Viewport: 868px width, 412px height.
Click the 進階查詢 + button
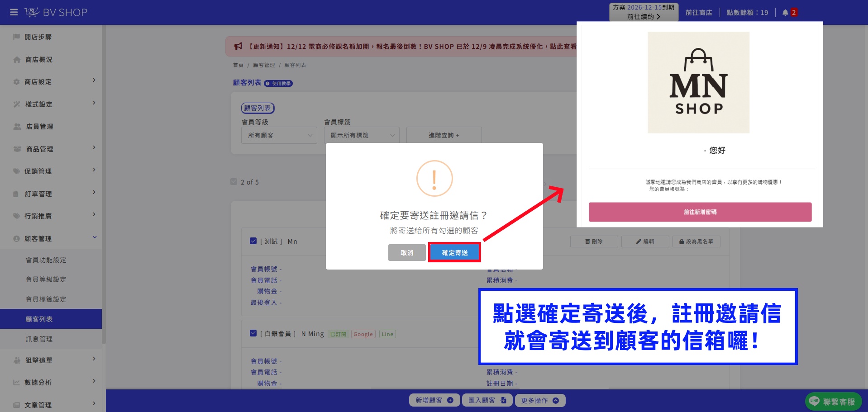point(444,135)
